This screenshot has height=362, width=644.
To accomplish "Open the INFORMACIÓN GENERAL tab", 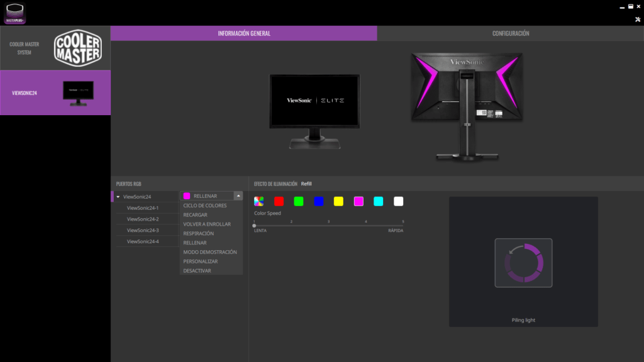I will [x=243, y=33].
